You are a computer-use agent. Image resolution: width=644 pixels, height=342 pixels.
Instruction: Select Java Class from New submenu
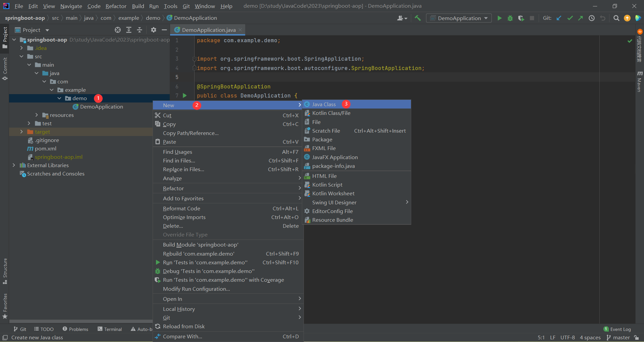point(357,104)
